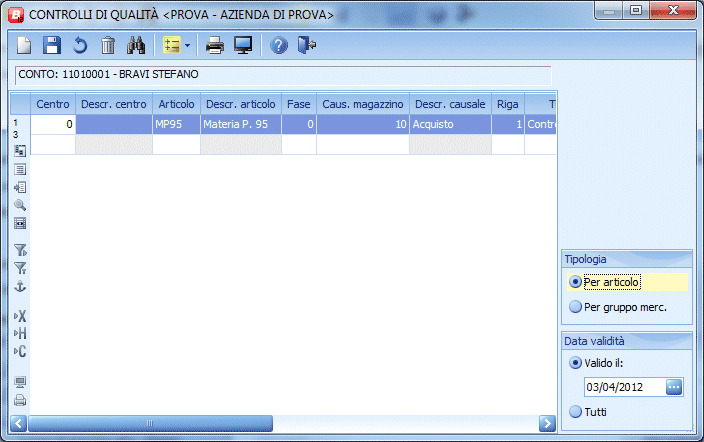Screen dimensions: 704x442
Task: Click the horizontal scrollbar thumb
Action: (x=150, y=423)
